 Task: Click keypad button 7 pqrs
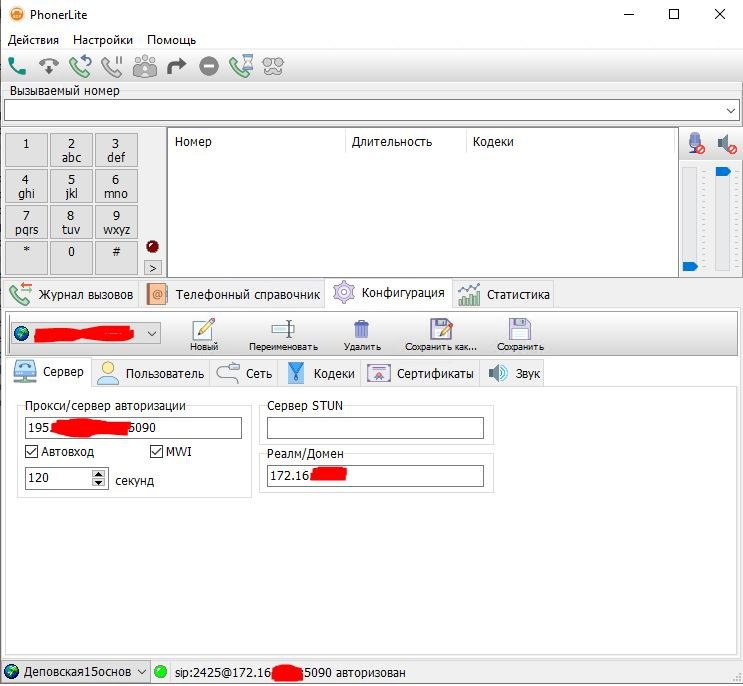26,222
